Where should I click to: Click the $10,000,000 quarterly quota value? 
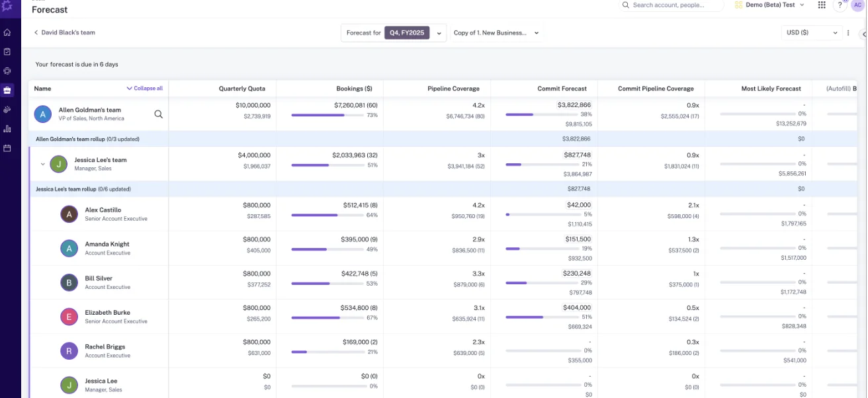(253, 105)
